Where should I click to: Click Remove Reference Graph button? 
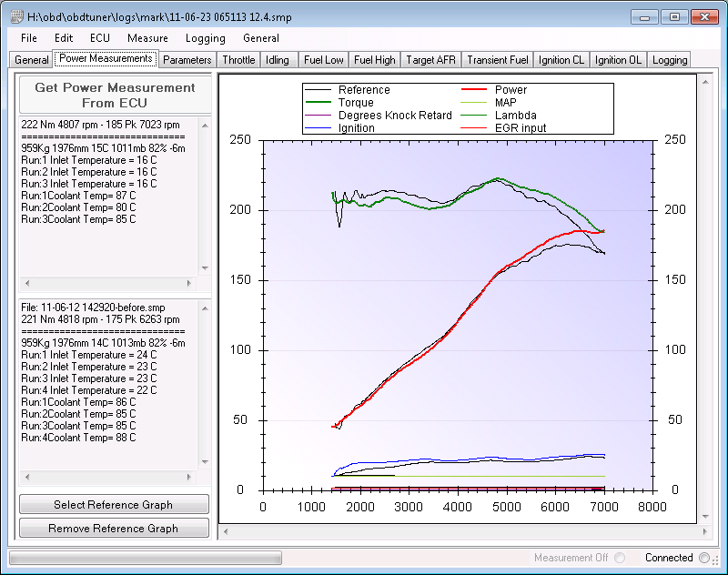(114, 528)
